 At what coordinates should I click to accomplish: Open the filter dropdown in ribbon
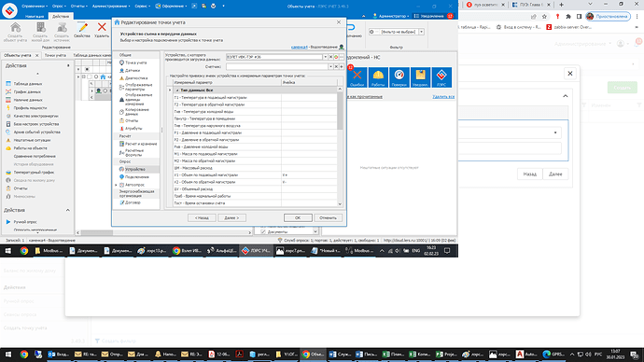pos(421,32)
